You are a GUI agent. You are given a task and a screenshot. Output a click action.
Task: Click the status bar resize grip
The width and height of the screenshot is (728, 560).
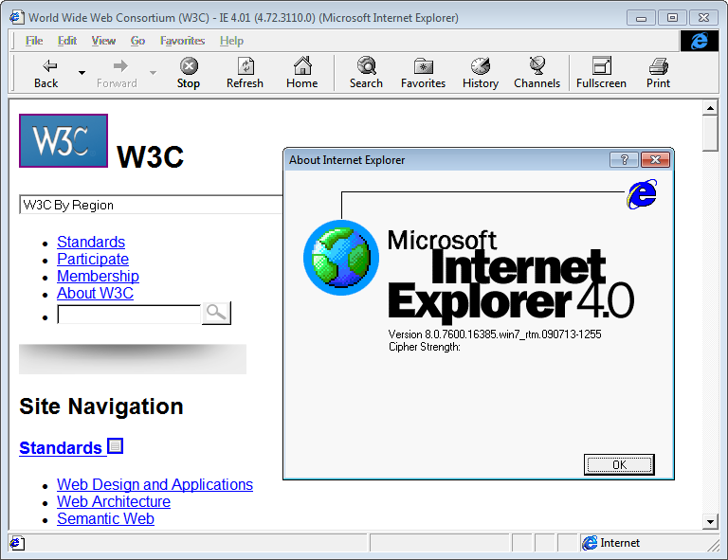[x=713, y=545]
